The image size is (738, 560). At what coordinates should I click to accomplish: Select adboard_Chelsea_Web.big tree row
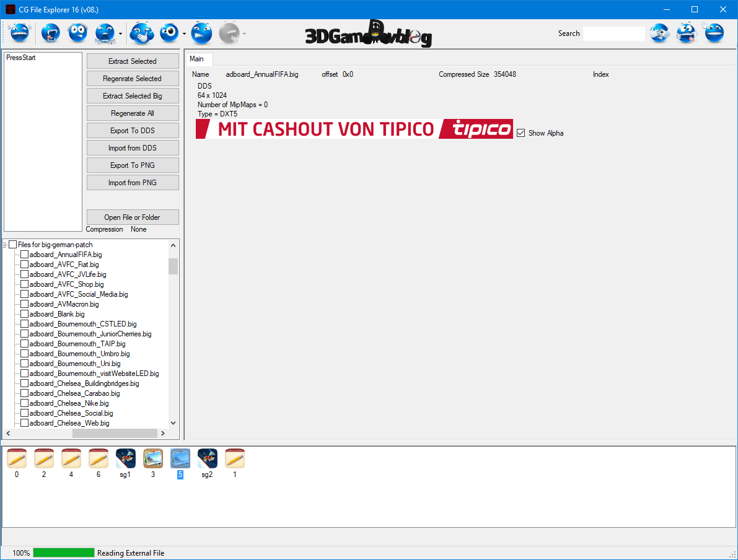pos(69,423)
